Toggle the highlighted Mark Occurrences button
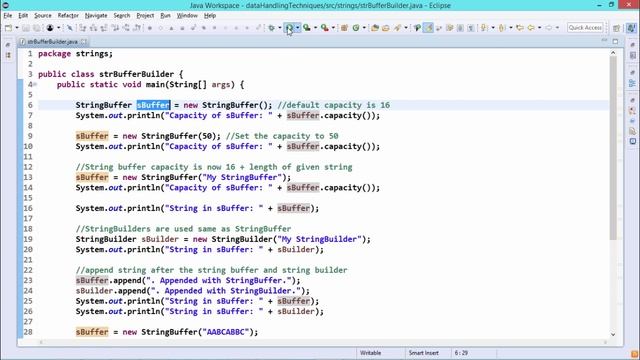The width and height of the screenshot is (640, 360). click(428, 28)
